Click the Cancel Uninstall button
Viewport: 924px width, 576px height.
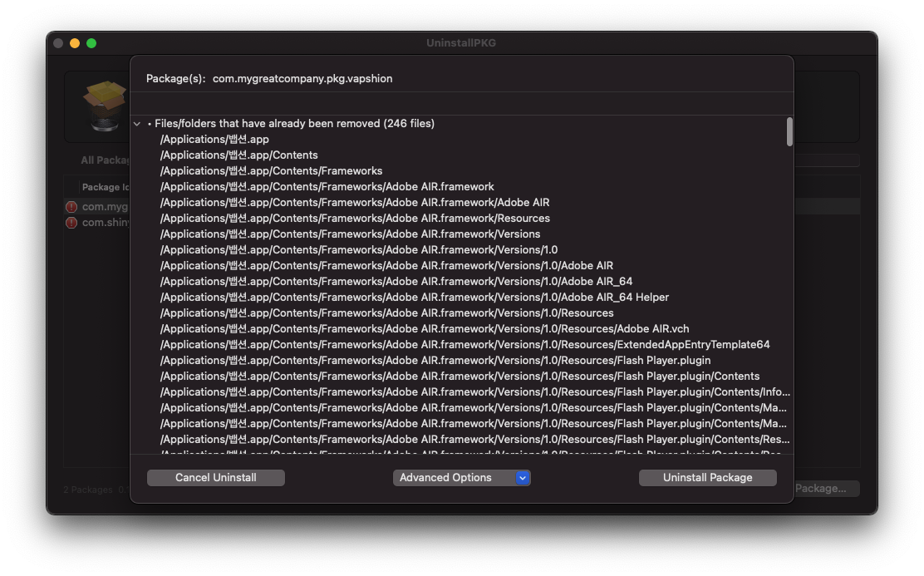216,478
